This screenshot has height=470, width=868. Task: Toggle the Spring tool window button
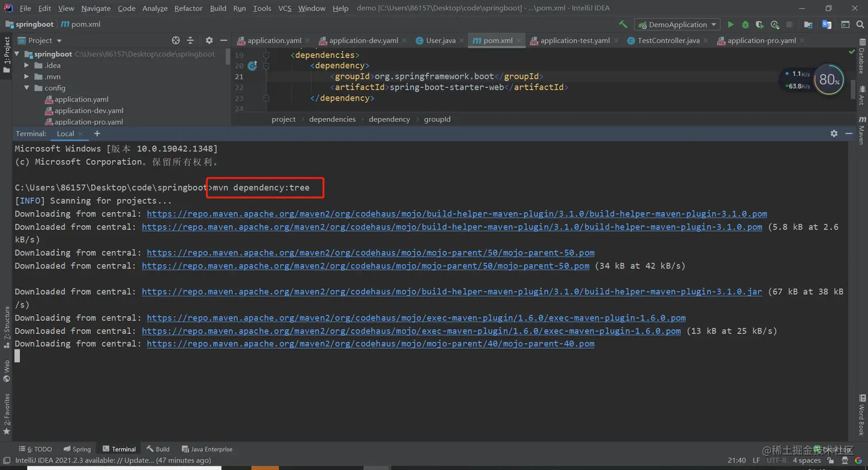tap(77, 449)
